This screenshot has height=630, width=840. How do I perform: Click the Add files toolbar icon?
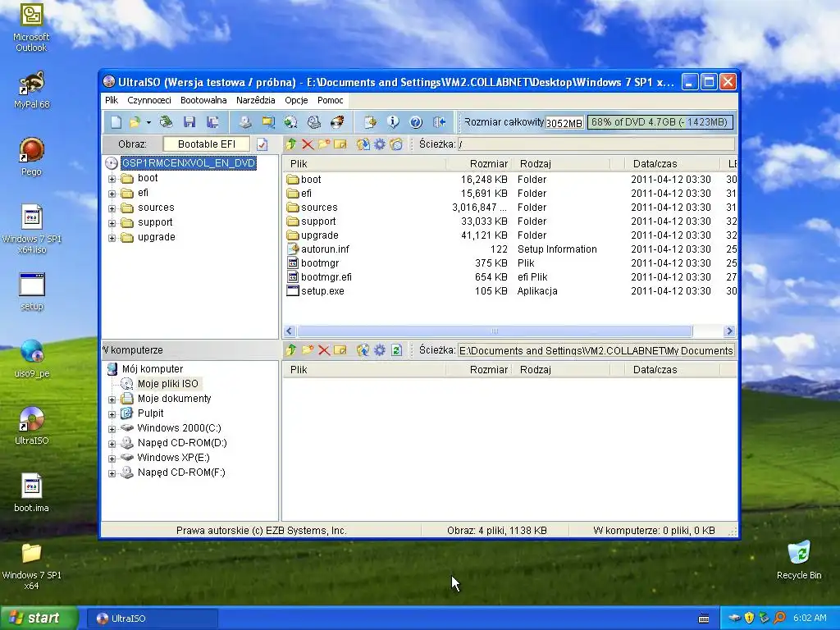370,122
